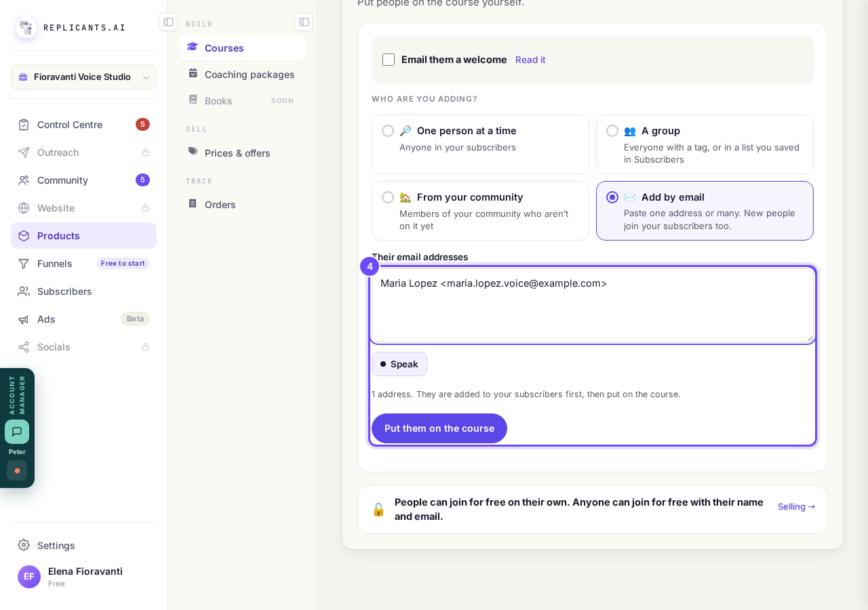Click the Community count badge 5

click(x=142, y=180)
